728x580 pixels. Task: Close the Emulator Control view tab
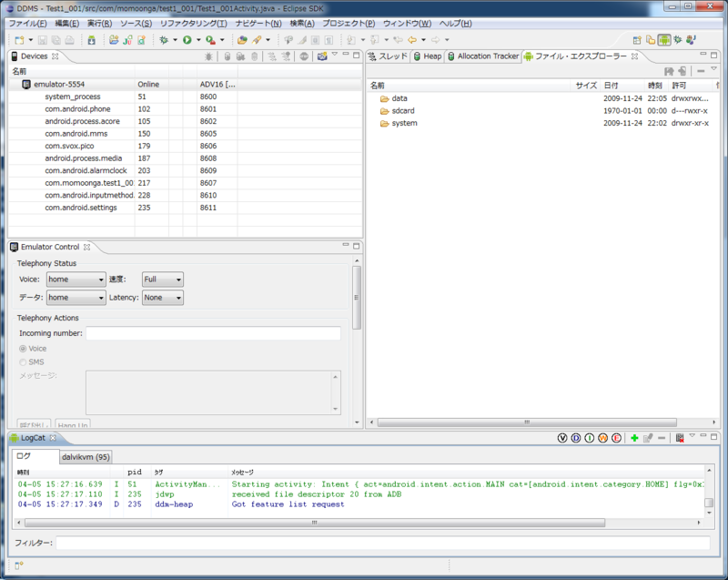click(x=86, y=247)
